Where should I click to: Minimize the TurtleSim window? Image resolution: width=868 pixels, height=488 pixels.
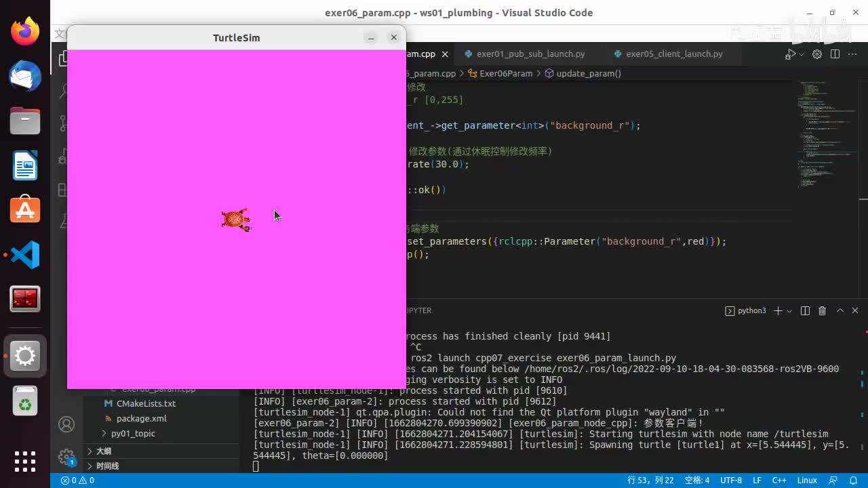tap(371, 38)
